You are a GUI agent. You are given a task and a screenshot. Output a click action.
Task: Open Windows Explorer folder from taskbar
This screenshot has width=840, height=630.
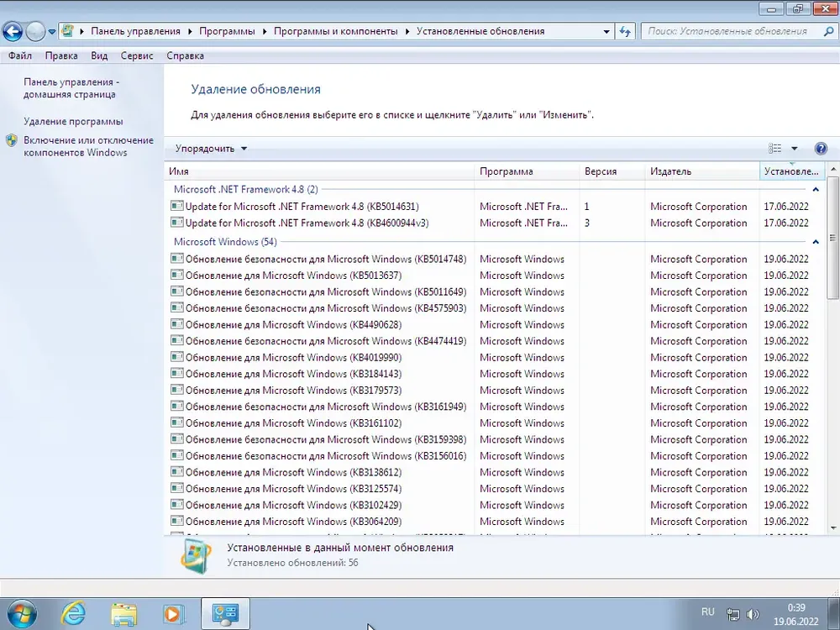click(x=123, y=614)
